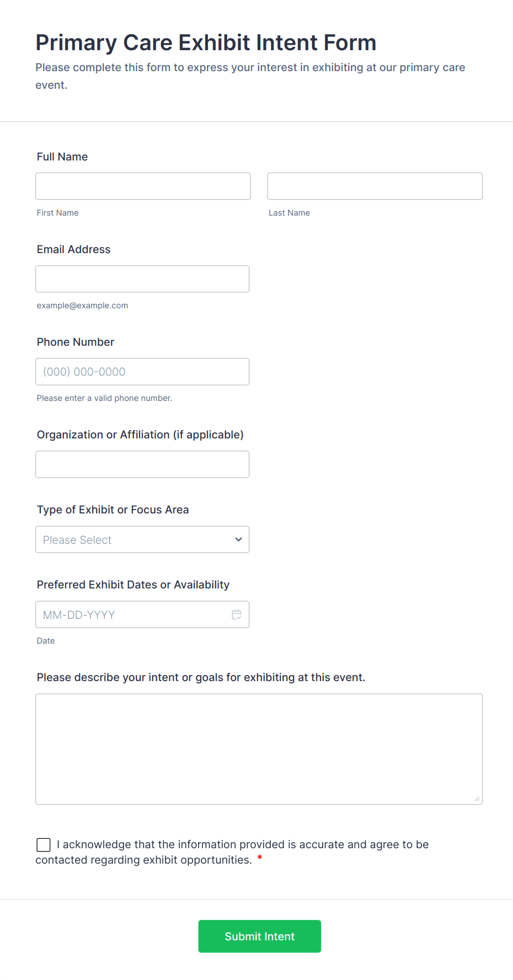Click the textarea resize handle corner

click(x=477, y=799)
